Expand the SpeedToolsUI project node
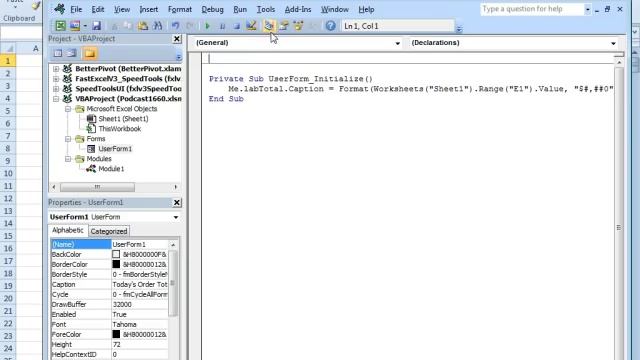The height and width of the screenshot is (360, 640). (x=56, y=89)
